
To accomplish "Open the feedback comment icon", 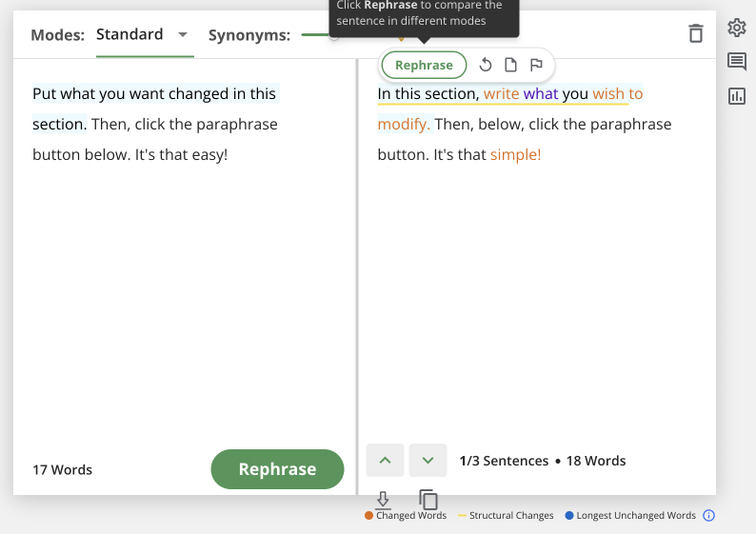I will pyautogui.click(x=737, y=62).
